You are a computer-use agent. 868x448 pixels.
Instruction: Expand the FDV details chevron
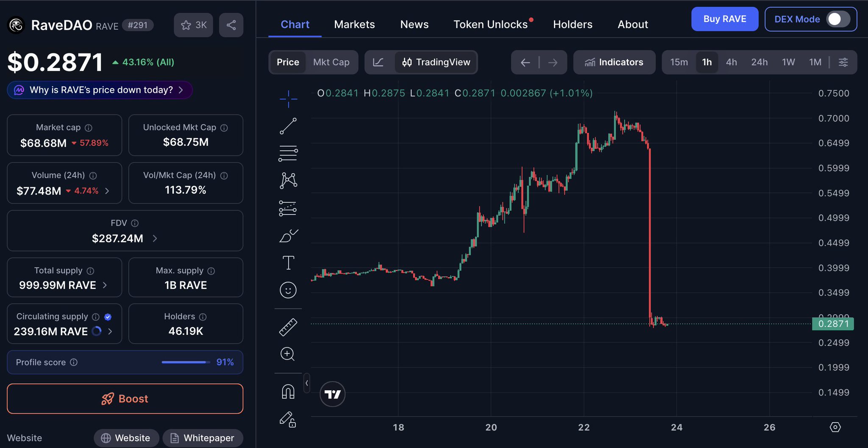155,239
